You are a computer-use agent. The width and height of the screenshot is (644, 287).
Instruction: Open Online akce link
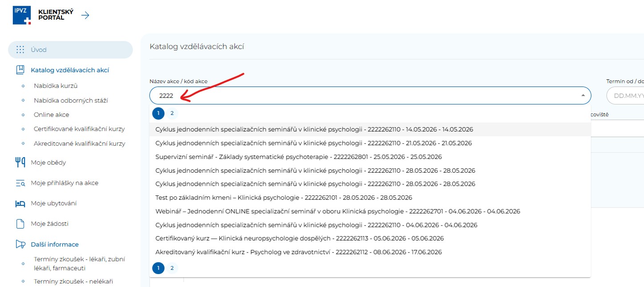[x=51, y=115]
